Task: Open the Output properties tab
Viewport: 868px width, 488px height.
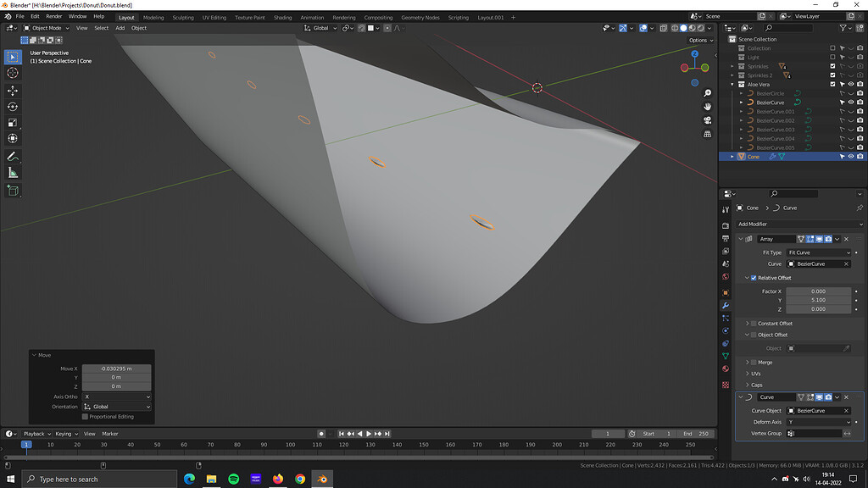Action: pos(726,238)
